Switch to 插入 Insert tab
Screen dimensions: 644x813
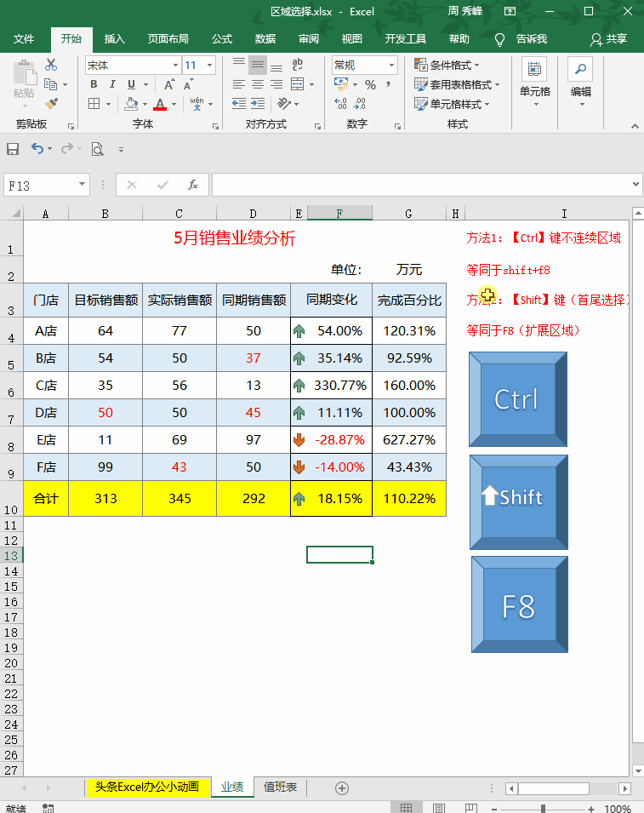pyautogui.click(x=115, y=39)
